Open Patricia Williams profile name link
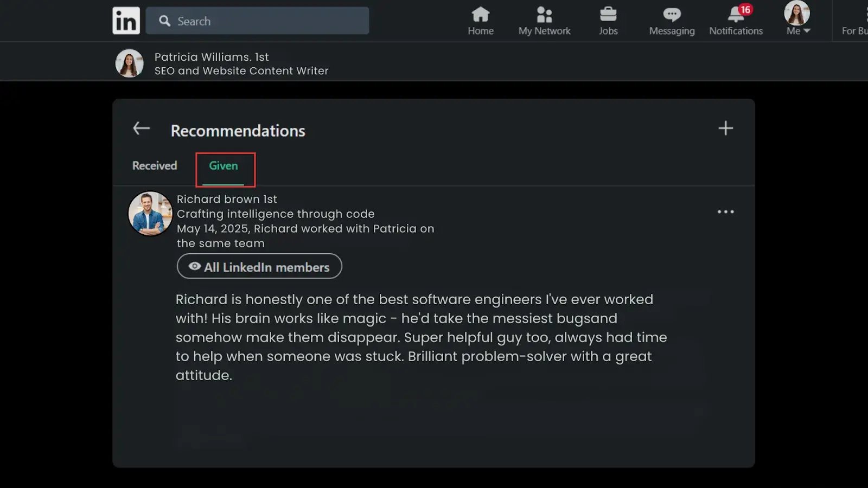The height and width of the screenshot is (488, 868). point(204,57)
